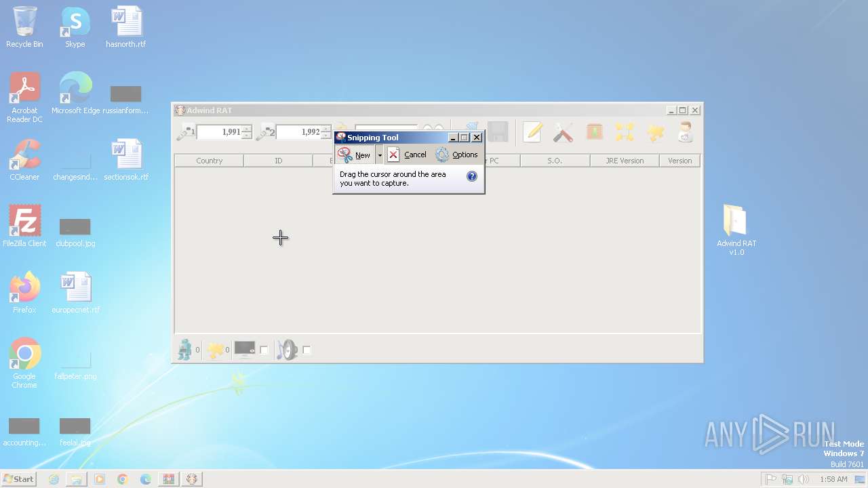The width and height of the screenshot is (868, 488).
Task: Open Chrome from the taskbar
Action: pos(123,479)
